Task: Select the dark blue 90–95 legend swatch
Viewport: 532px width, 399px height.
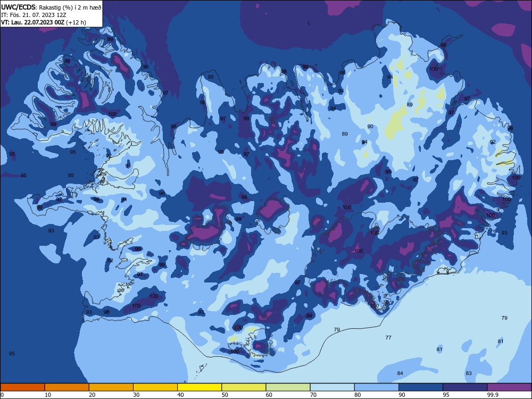Action: coord(421,387)
